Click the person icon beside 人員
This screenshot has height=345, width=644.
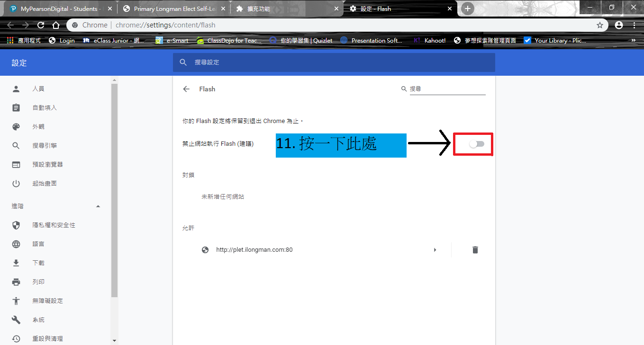tap(16, 89)
